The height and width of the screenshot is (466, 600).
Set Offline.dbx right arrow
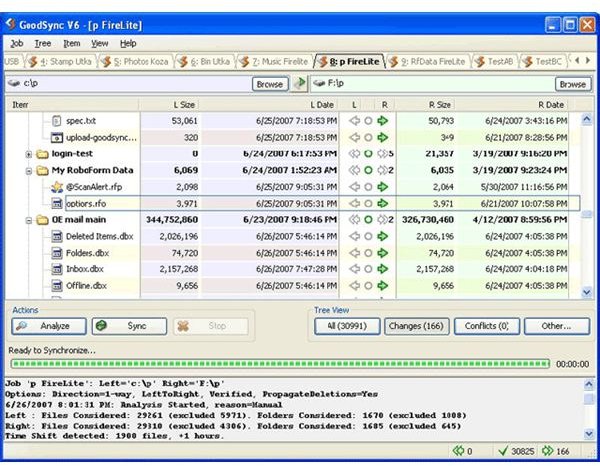[382, 285]
